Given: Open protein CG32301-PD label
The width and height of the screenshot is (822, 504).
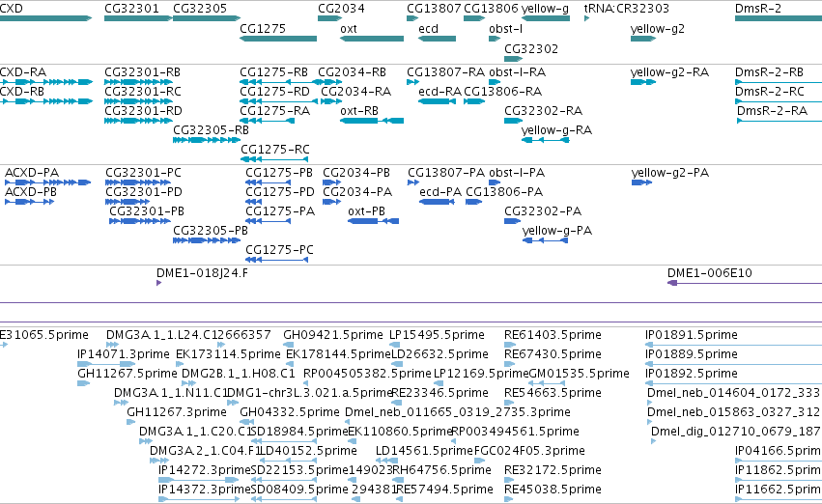Looking at the screenshot, I should click(x=144, y=192).
